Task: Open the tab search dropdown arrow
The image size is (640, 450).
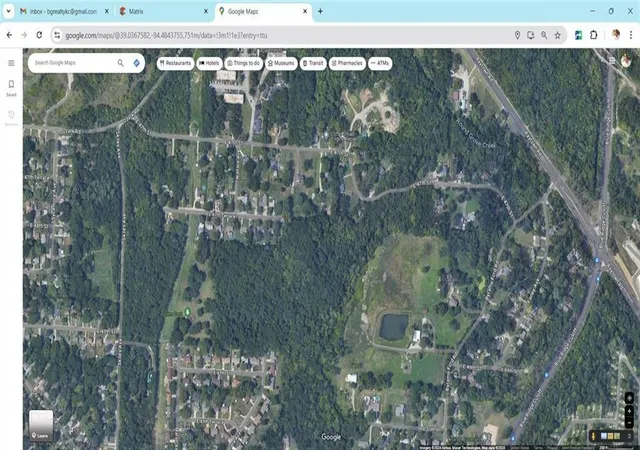Action: pos(8,11)
